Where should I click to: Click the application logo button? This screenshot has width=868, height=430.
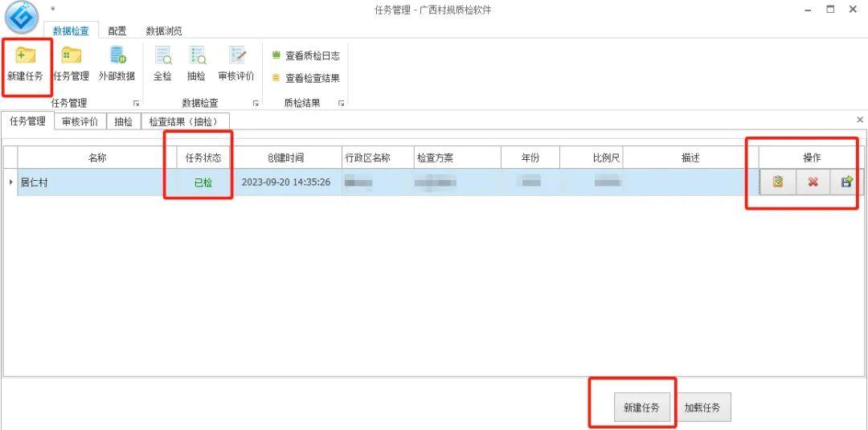23,18
